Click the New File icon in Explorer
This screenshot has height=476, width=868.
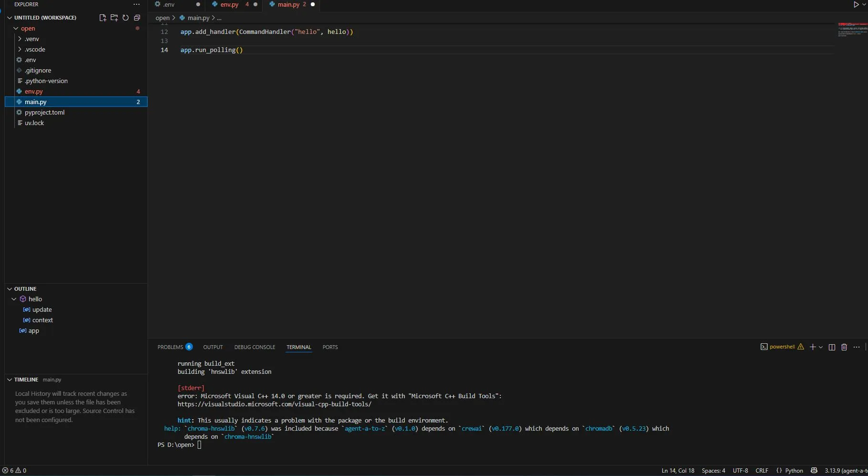(103, 18)
